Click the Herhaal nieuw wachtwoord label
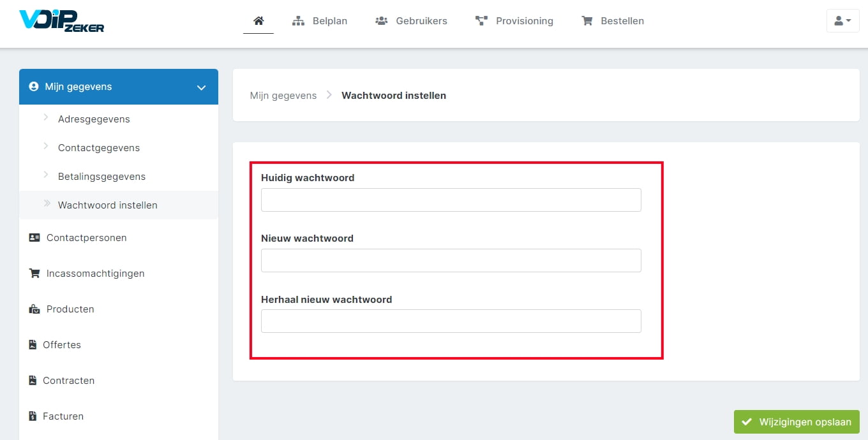The width and height of the screenshot is (868, 440). pyautogui.click(x=327, y=299)
